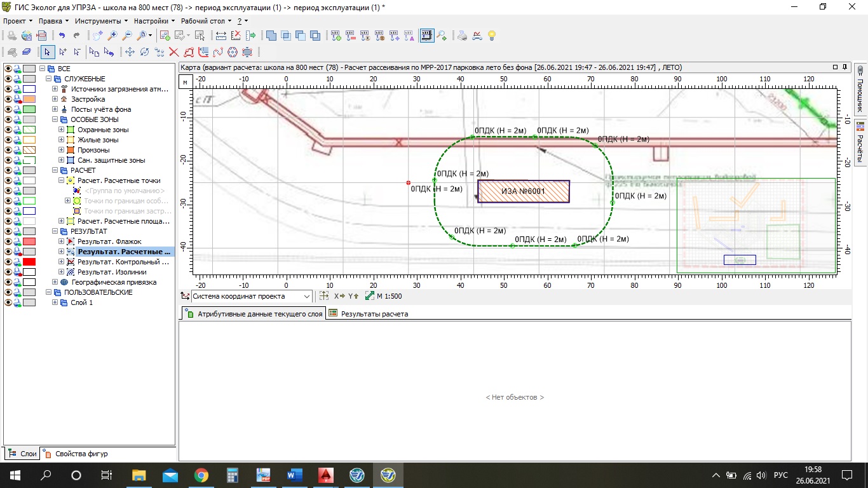Expand the Жилые зоны tree node

tap(62, 140)
